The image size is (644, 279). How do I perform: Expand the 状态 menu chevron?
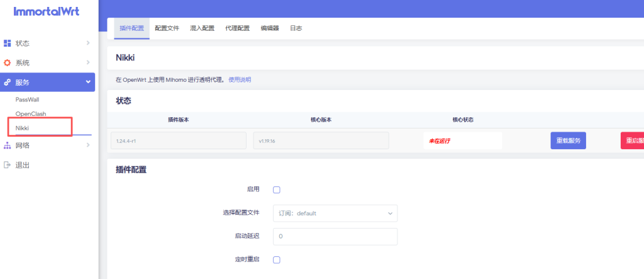[88, 43]
